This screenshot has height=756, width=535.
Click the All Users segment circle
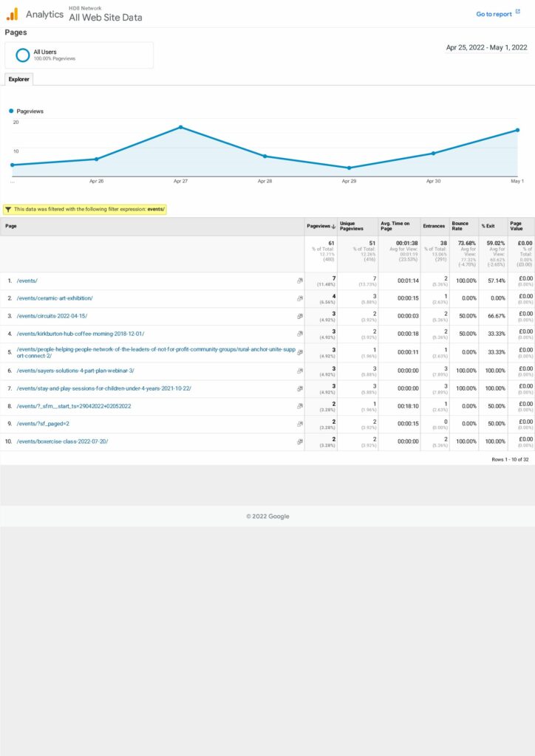click(x=23, y=55)
